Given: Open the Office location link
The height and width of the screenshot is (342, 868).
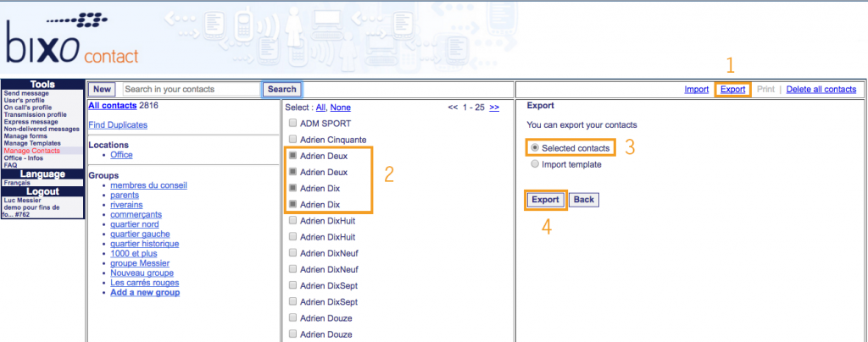Looking at the screenshot, I should coord(121,155).
